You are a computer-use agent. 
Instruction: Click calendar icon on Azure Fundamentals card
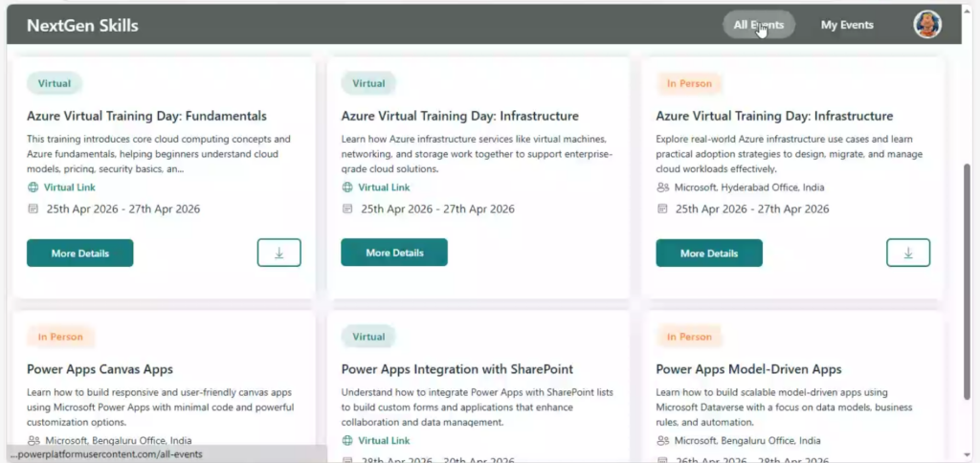coord(33,209)
